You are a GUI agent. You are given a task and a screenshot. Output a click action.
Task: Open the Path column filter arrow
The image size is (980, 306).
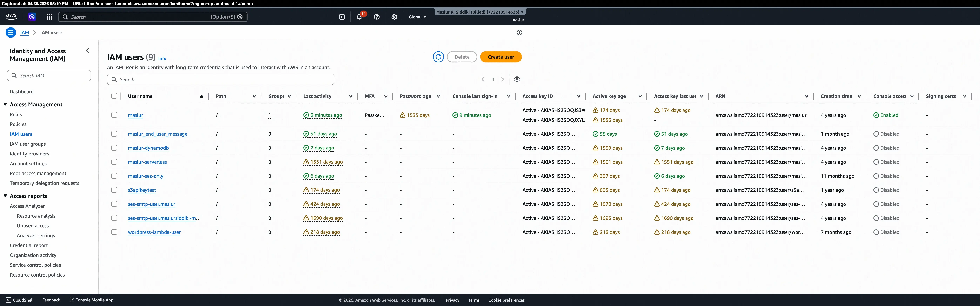click(254, 96)
